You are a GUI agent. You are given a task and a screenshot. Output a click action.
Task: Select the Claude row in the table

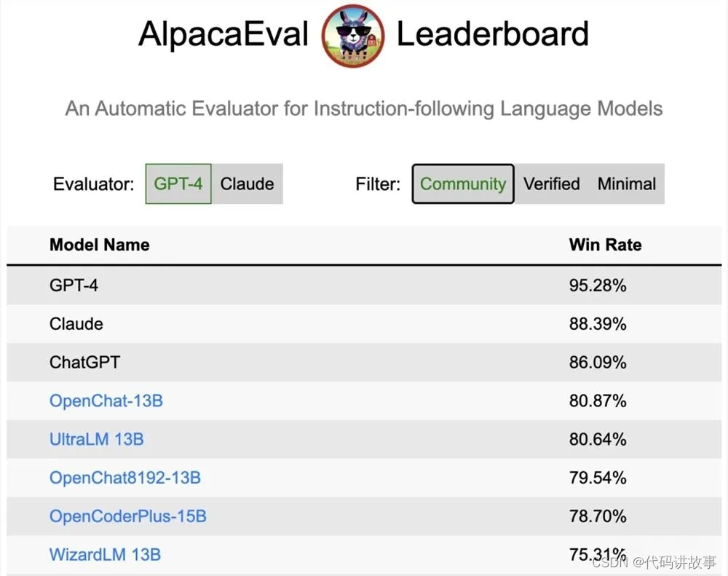[x=364, y=324]
